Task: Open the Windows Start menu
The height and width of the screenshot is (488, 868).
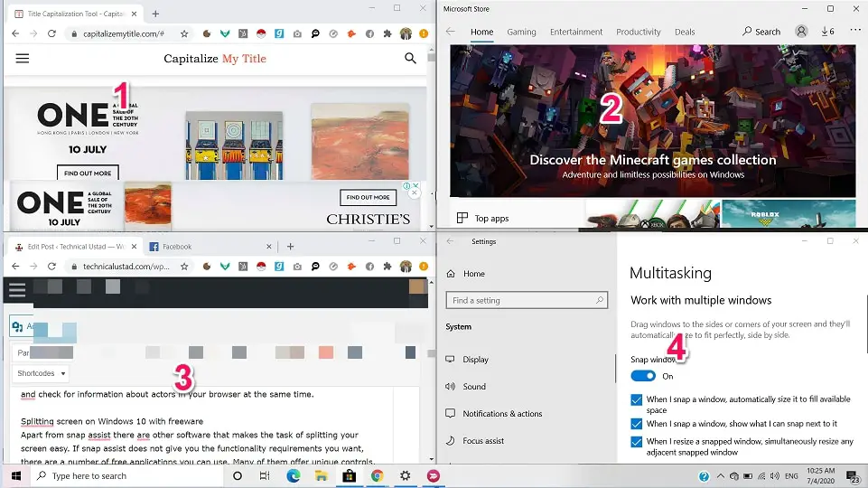Action: tap(16, 476)
